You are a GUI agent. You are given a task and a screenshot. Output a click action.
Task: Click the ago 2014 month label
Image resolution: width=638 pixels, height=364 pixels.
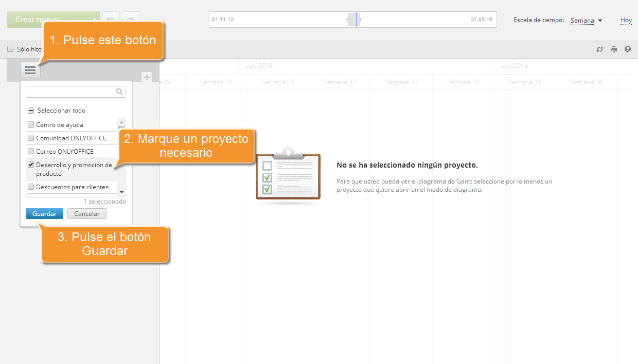[x=259, y=66]
